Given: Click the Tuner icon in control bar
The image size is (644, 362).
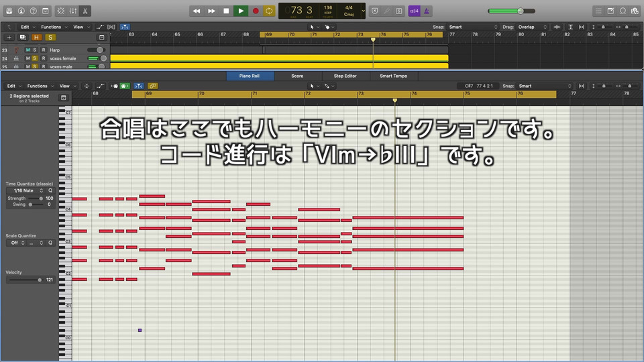Looking at the screenshot, I should (x=386, y=11).
